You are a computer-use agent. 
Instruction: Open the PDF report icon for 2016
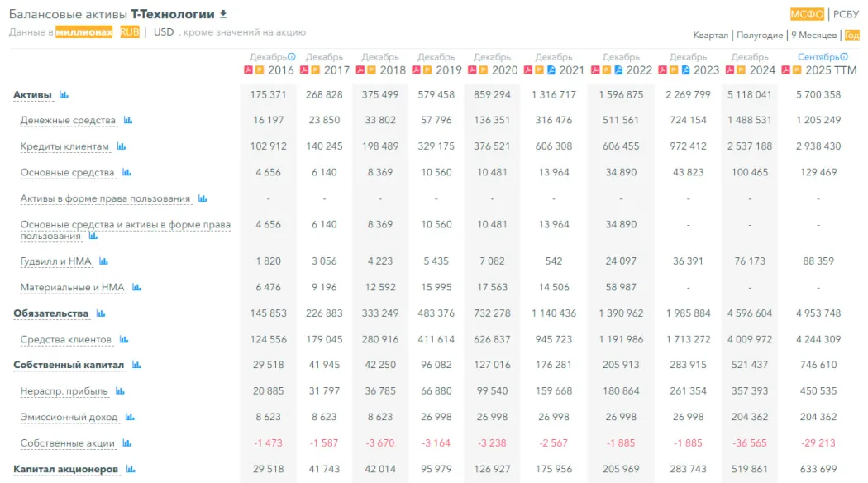(x=247, y=70)
